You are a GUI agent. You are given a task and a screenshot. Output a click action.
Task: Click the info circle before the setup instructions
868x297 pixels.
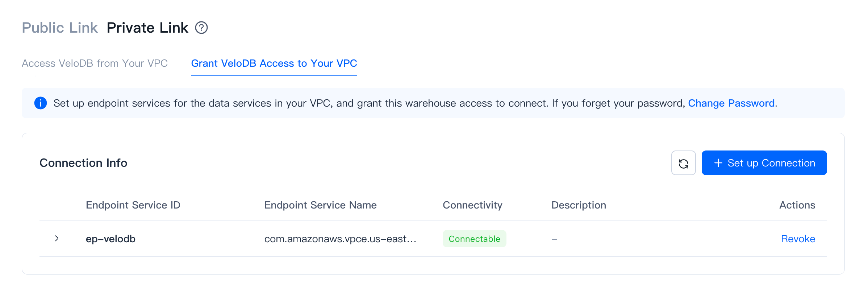coord(41,103)
